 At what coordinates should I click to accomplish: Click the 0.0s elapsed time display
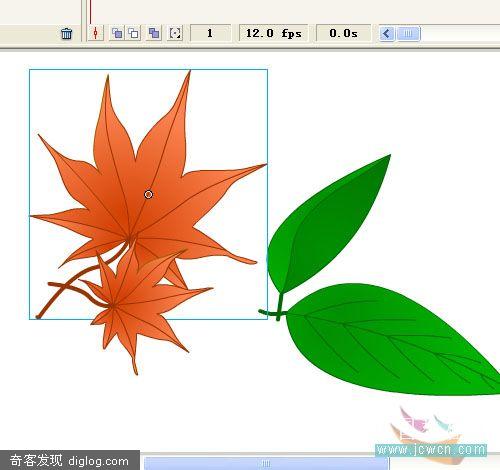pos(343,33)
